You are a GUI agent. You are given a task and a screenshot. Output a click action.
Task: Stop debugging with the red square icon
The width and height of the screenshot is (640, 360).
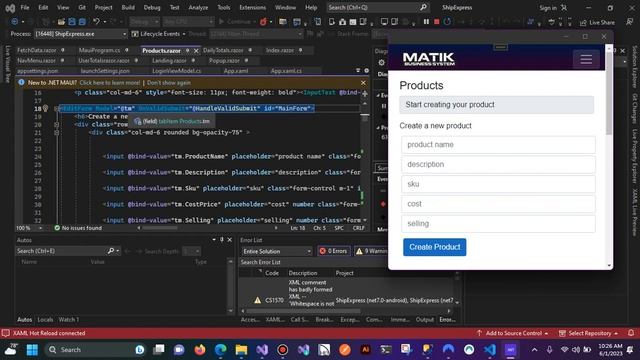pyautogui.click(x=436, y=22)
